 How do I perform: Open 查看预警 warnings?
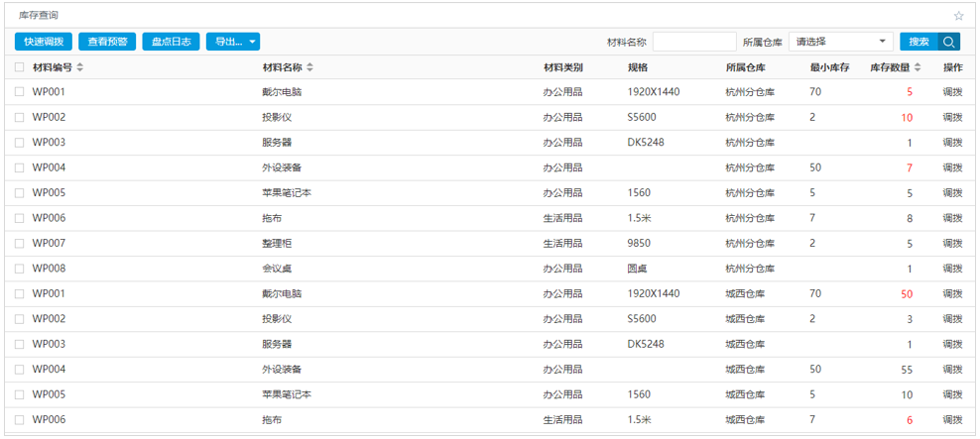point(107,42)
